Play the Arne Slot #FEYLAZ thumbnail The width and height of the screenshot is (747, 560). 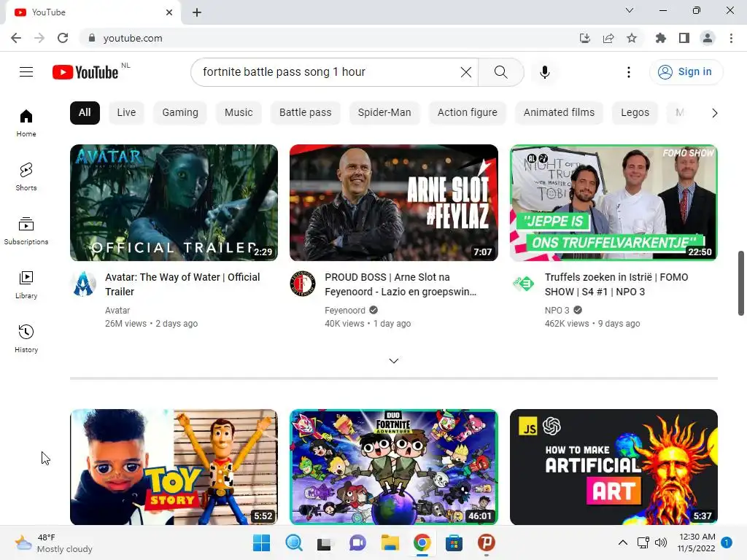[393, 203]
